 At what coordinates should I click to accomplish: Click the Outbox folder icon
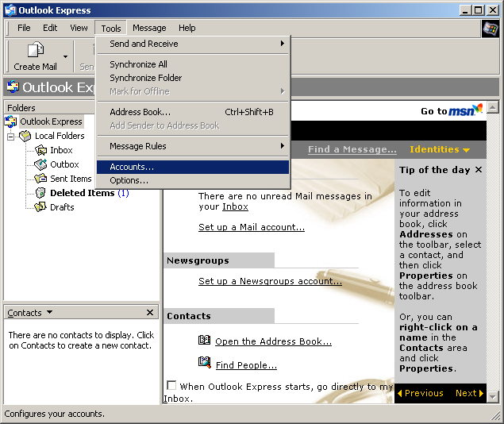[x=40, y=164]
